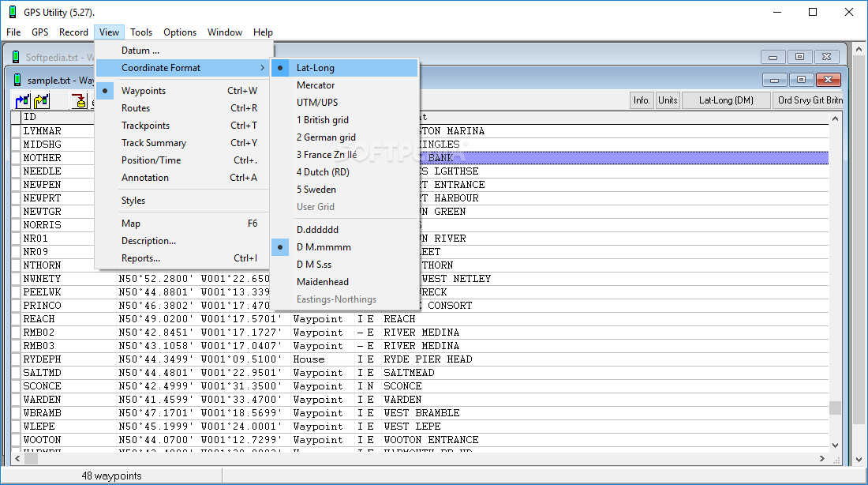Click the GPS Utility application title icon
This screenshot has height=485, width=868.
tap(12, 12)
